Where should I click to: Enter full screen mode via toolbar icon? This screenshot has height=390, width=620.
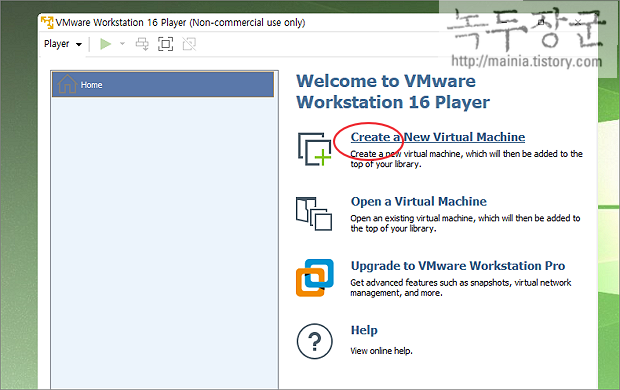click(x=165, y=44)
